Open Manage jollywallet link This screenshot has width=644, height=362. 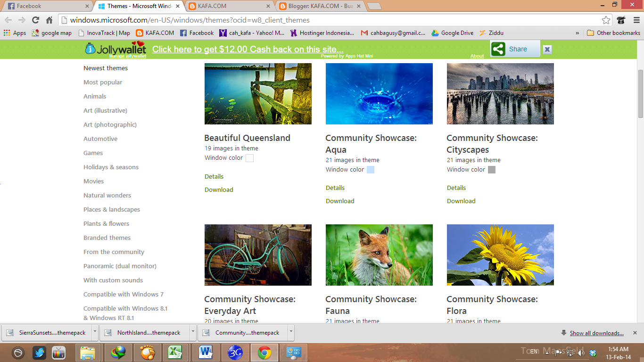128,56
